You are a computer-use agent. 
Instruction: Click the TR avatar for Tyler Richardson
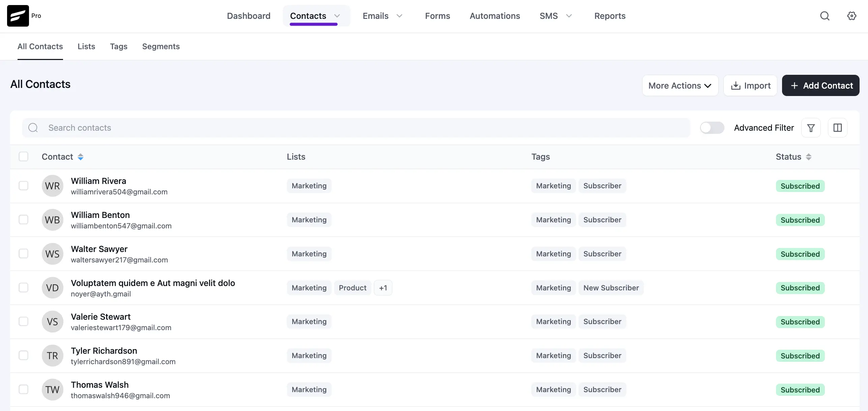[x=53, y=356]
